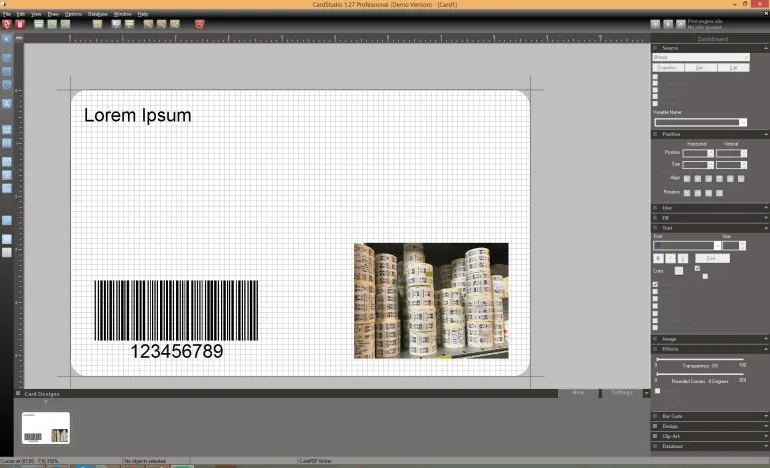The image size is (770, 468).
Task: Toggle the checkbox below Rounded Corners slider
Action: pyautogui.click(x=658, y=391)
